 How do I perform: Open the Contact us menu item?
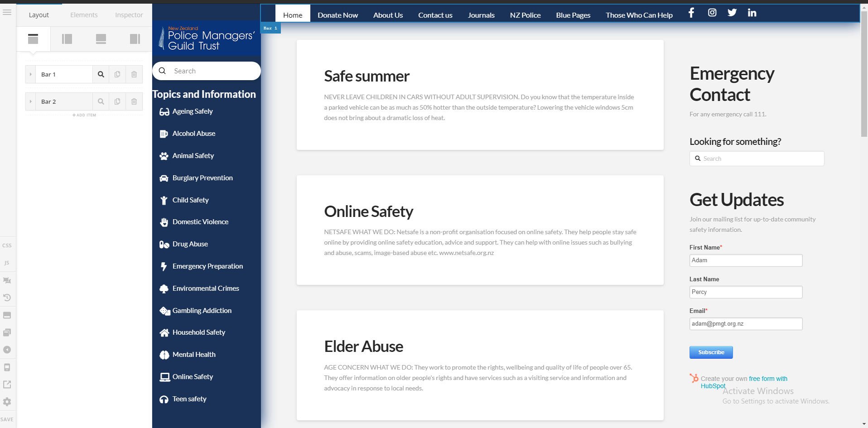point(435,15)
